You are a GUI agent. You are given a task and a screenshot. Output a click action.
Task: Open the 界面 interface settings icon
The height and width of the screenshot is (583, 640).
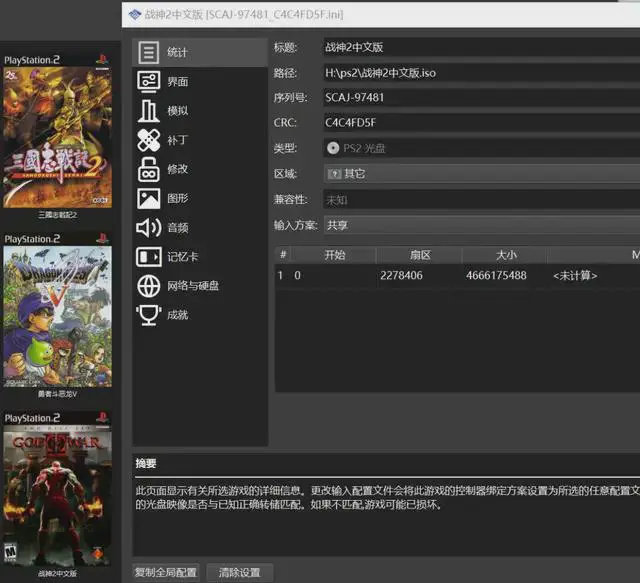149,81
